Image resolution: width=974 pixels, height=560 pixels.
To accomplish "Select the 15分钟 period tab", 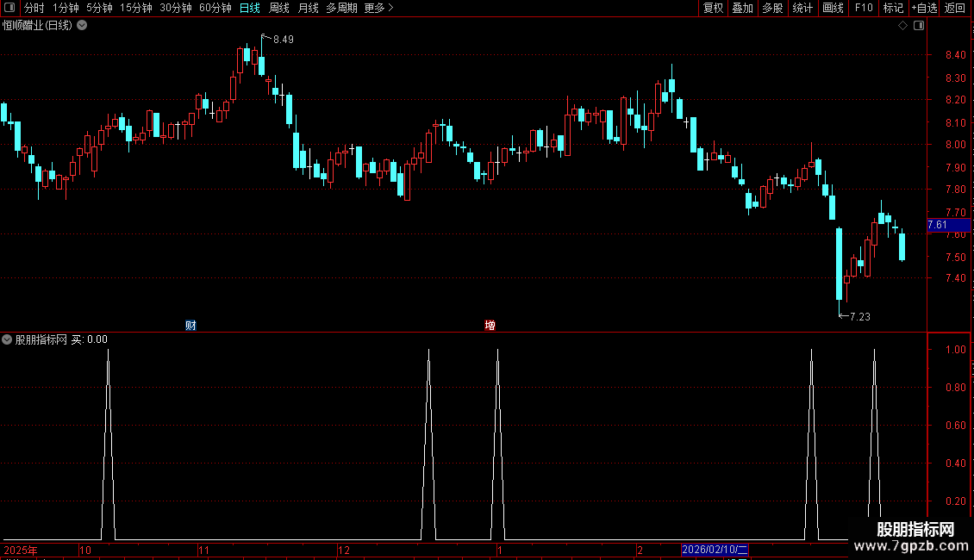I will 135,8.
